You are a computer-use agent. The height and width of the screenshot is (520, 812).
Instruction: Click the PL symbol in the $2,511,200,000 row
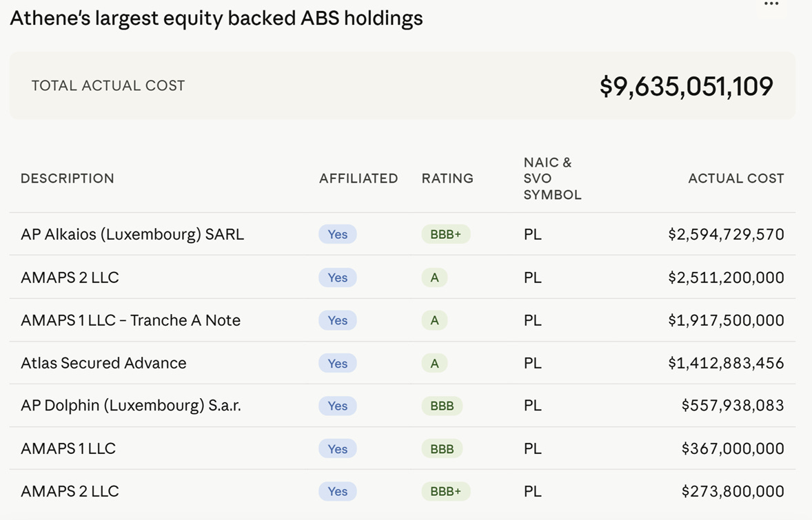click(x=532, y=278)
